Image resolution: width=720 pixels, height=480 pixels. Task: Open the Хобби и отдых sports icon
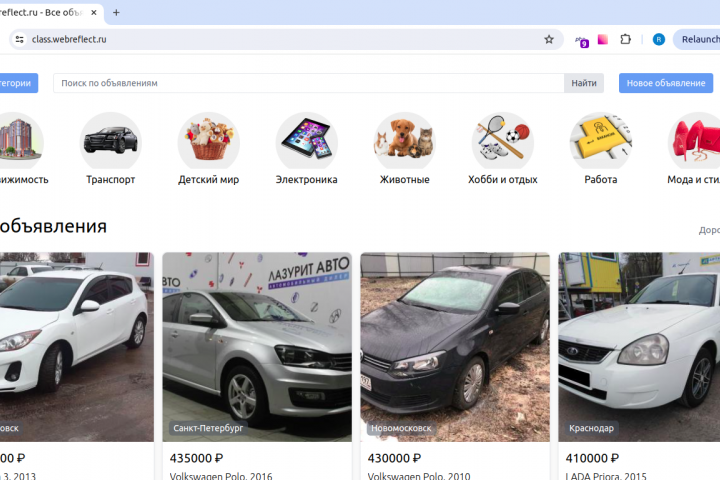tap(502, 141)
